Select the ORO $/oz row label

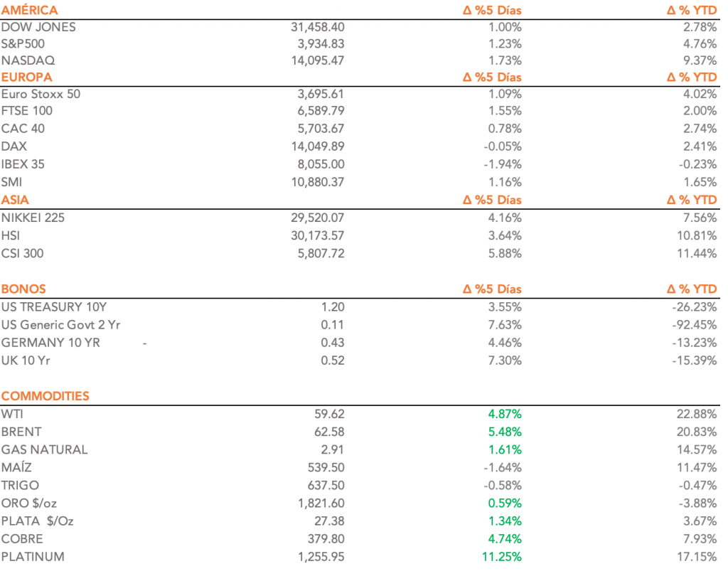(29, 503)
